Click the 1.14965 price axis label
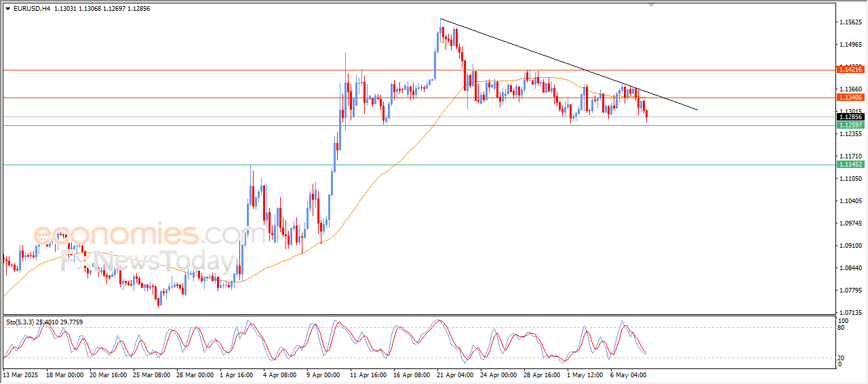Screen dimensions: 868x384 coord(850,45)
